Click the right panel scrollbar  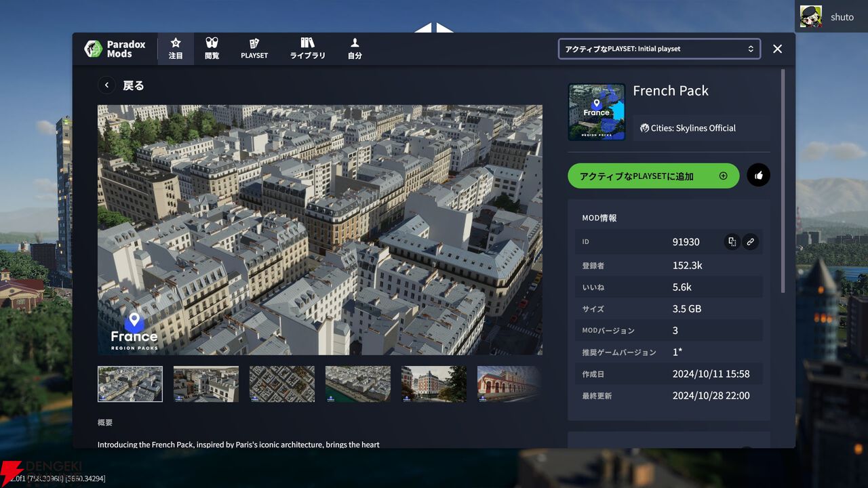pyautogui.click(x=783, y=180)
